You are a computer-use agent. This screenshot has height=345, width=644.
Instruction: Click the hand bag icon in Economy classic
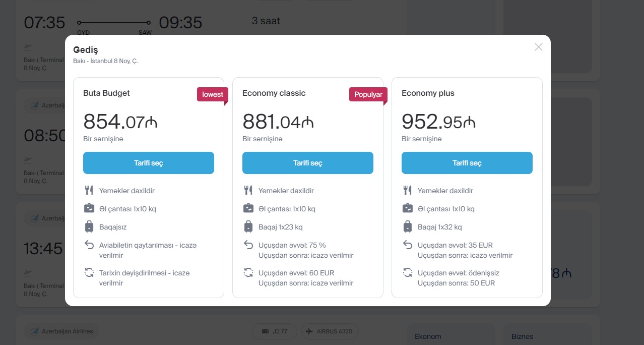248,208
